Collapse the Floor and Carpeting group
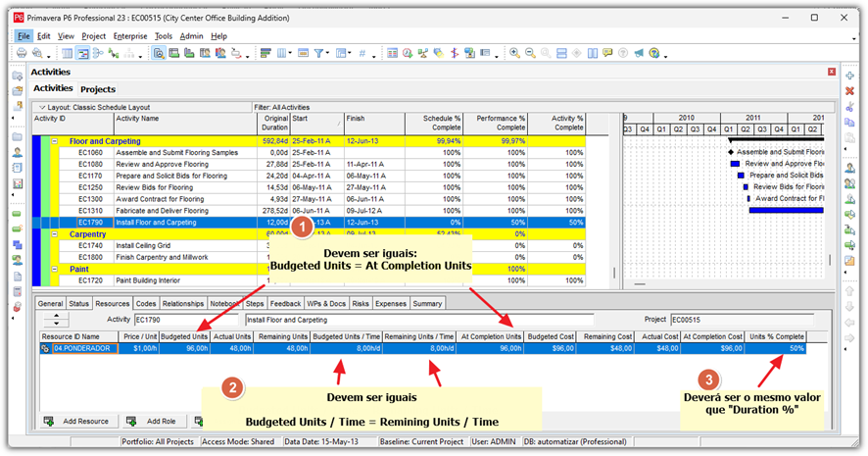The width and height of the screenshot is (868, 456). (x=55, y=141)
